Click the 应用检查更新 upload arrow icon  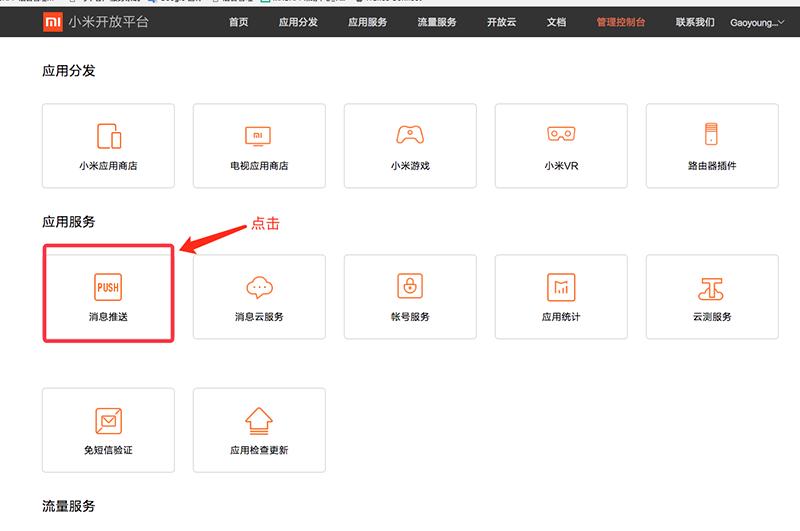(x=259, y=420)
